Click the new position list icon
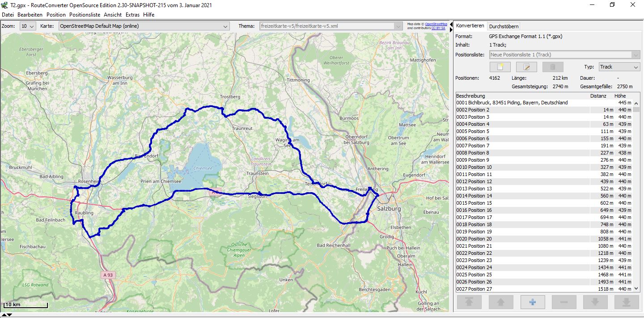This screenshot has height=318, width=644. (x=500, y=67)
